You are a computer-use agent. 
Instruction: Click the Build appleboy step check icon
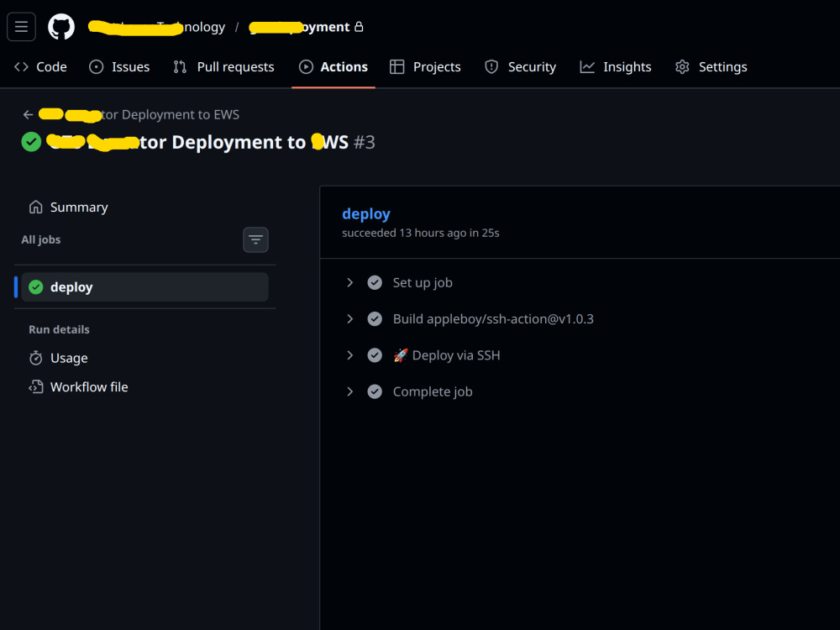coord(375,318)
